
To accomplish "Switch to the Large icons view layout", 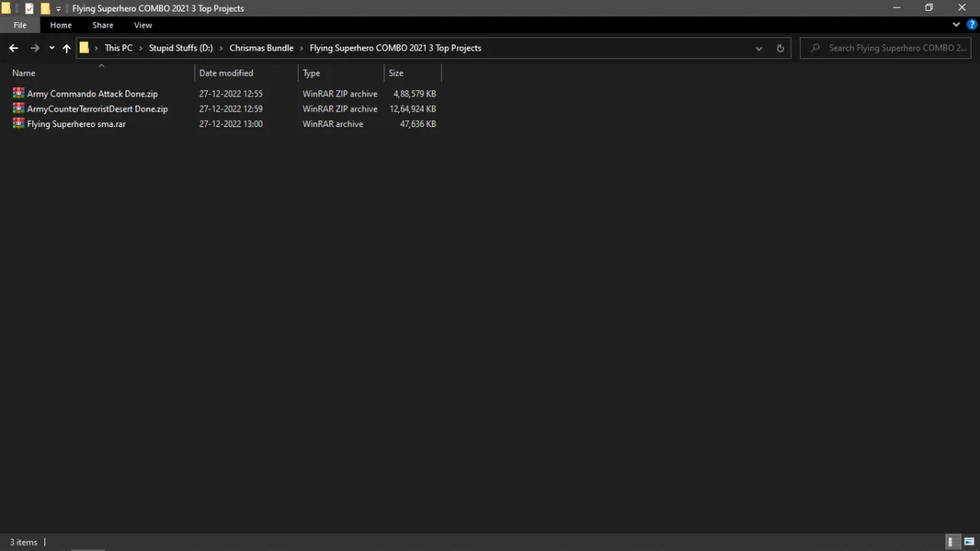I will click(x=969, y=542).
